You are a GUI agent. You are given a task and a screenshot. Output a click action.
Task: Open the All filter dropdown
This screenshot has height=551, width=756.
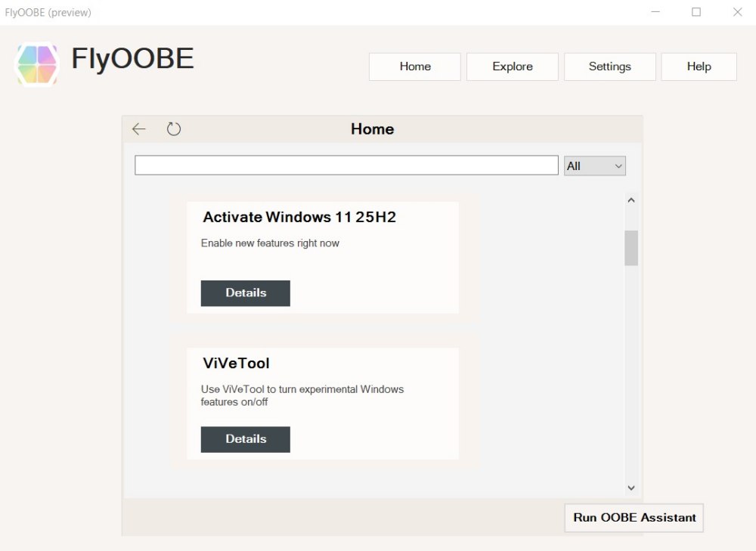(x=594, y=166)
